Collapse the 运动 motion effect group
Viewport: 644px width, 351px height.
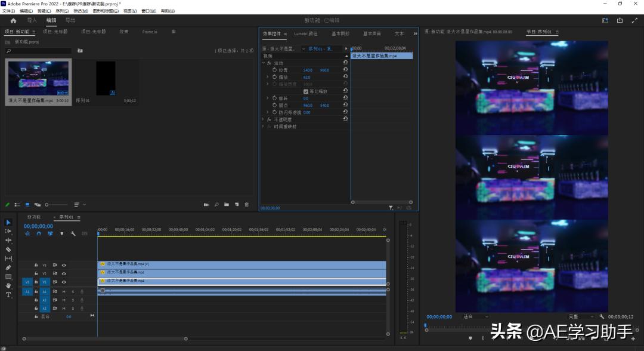click(263, 63)
